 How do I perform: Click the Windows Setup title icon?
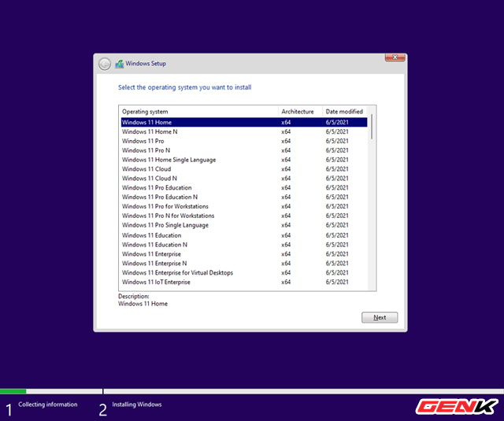pos(119,64)
